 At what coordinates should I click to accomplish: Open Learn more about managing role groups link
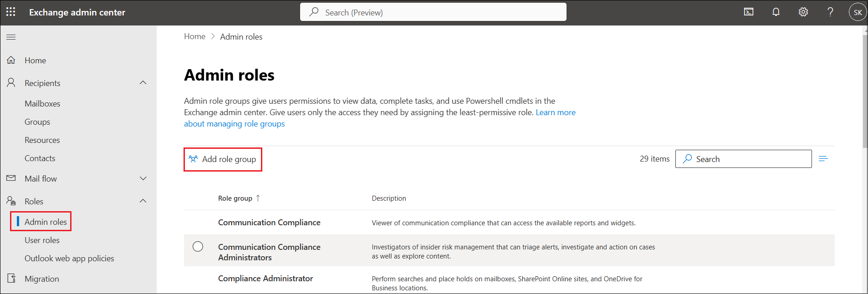pyautogui.click(x=234, y=124)
